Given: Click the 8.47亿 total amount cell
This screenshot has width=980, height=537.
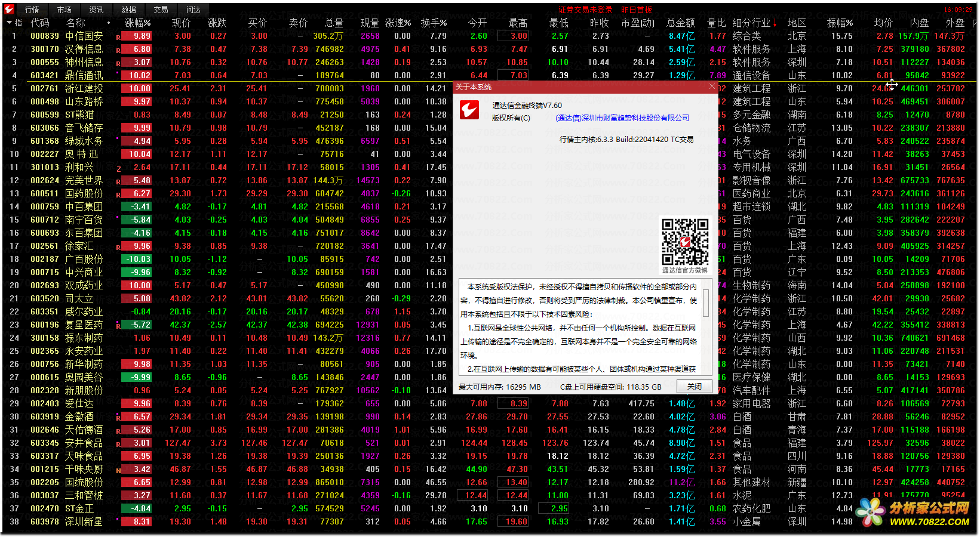Looking at the screenshot, I should (681, 36).
